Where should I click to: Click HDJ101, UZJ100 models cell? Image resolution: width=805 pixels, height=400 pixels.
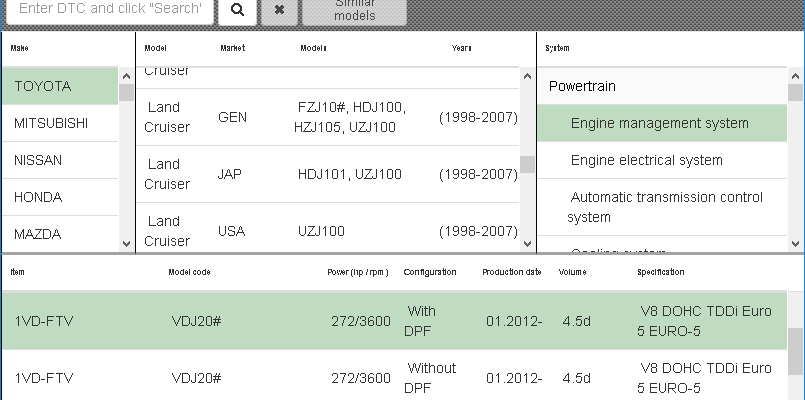(x=350, y=175)
